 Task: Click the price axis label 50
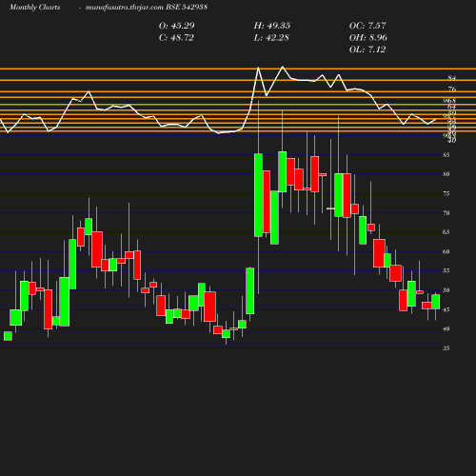tap(446, 290)
